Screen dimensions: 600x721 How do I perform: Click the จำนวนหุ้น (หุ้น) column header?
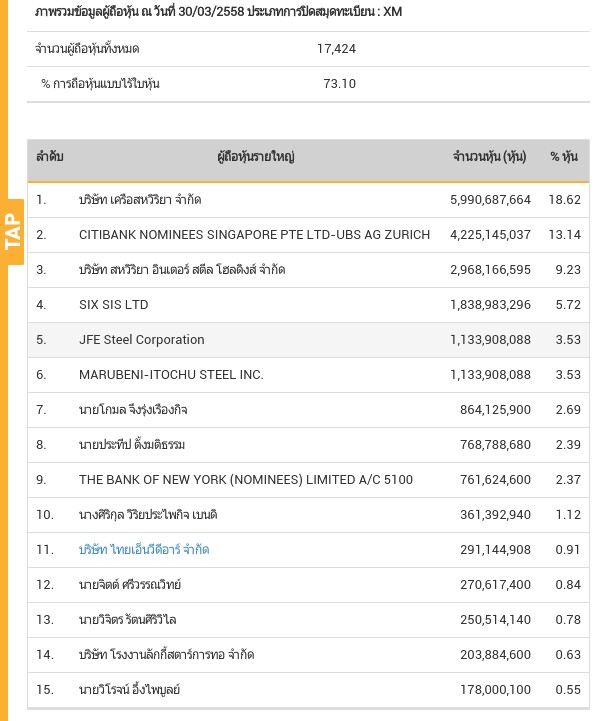pos(490,157)
